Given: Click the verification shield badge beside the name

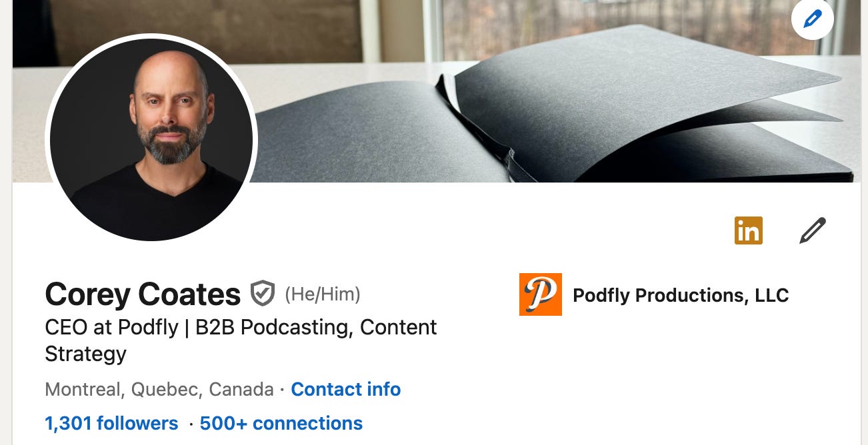Looking at the screenshot, I should pyautogui.click(x=262, y=294).
